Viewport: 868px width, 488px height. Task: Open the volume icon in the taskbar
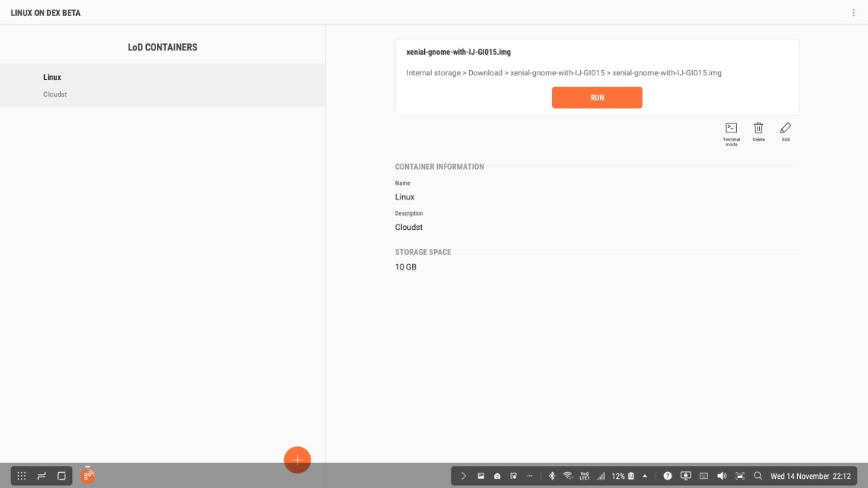click(x=722, y=475)
